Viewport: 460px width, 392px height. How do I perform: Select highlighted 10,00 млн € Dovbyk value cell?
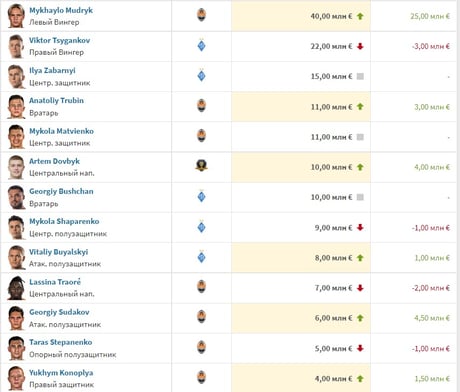point(301,167)
